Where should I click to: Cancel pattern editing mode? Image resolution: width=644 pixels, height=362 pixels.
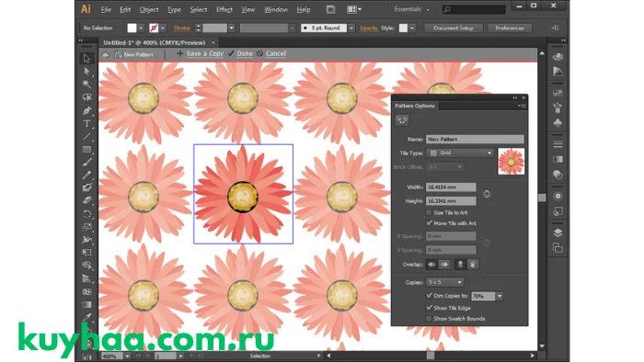click(x=271, y=53)
